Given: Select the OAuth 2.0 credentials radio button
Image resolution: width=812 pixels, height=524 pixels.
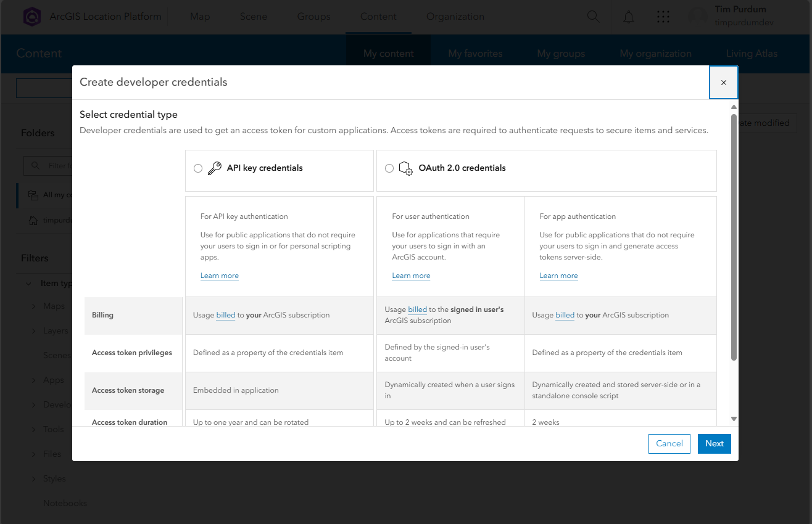Looking at the screenshot, I should [389, 168].
